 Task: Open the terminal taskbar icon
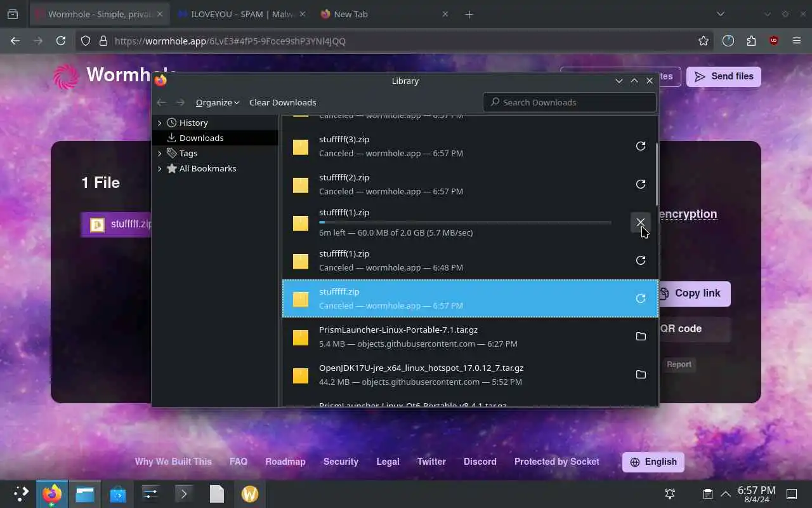coord(183,494)
